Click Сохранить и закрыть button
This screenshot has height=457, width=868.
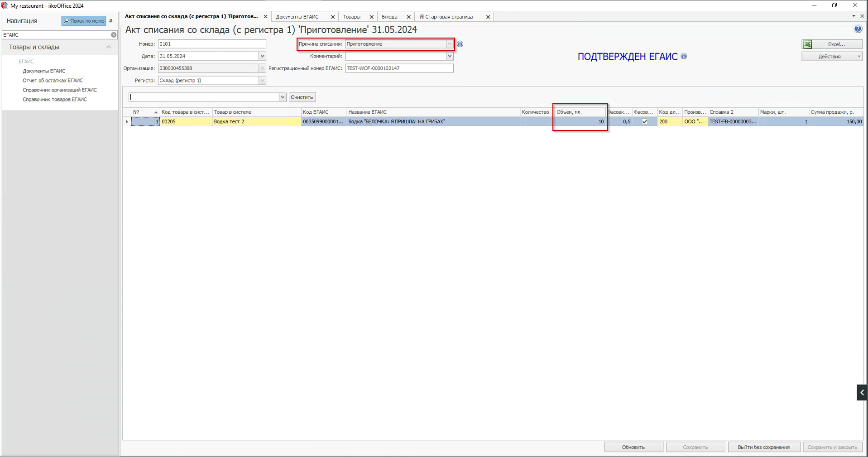(832, 447)
